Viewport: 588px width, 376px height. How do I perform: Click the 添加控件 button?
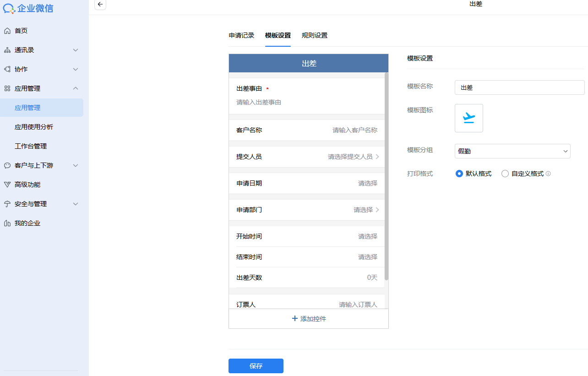309,319
